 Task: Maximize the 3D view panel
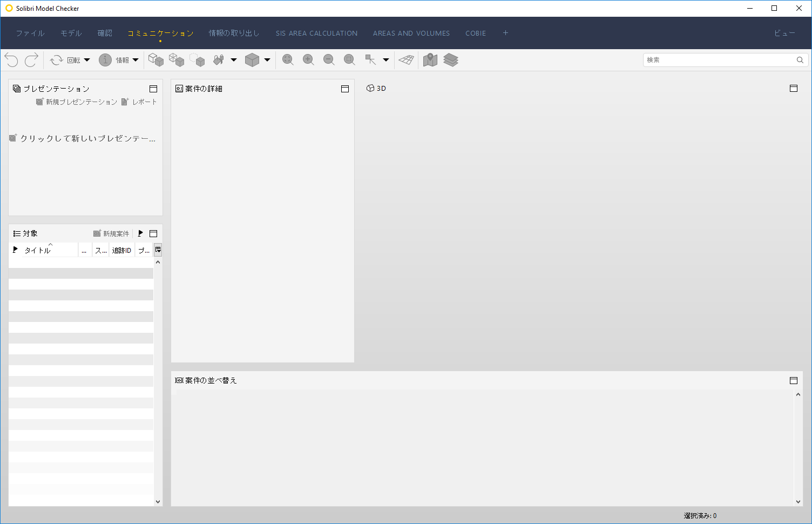tap(794, 88)
